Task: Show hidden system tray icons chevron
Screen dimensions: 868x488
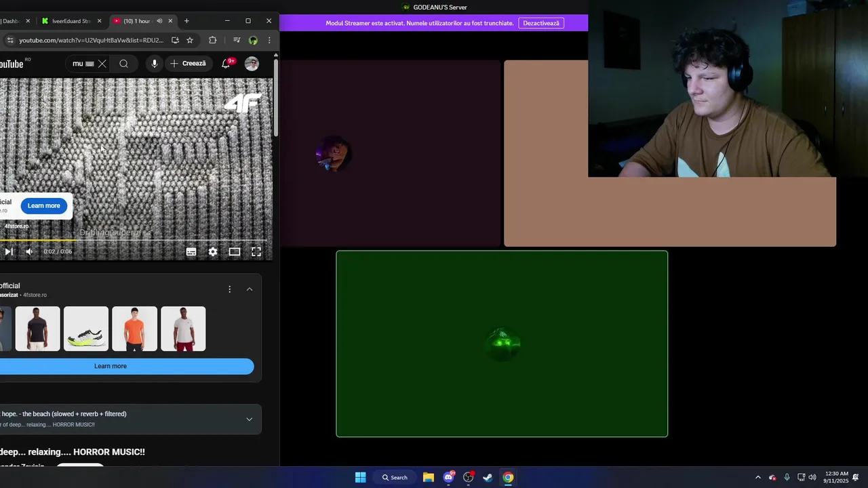Action: coord(758,477)
